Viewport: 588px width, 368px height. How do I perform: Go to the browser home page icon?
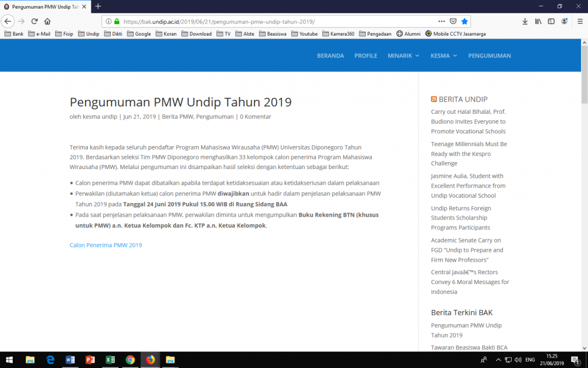pyautogui.click(x=48, y=21)
